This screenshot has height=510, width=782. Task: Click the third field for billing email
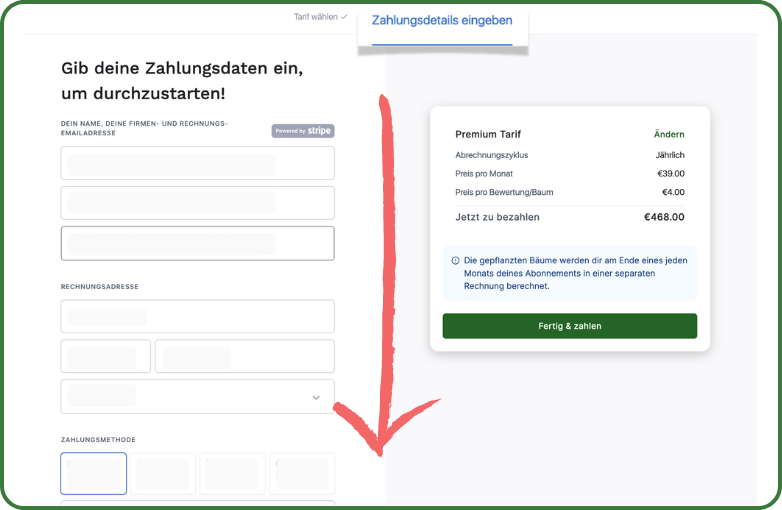coord(197,243)
